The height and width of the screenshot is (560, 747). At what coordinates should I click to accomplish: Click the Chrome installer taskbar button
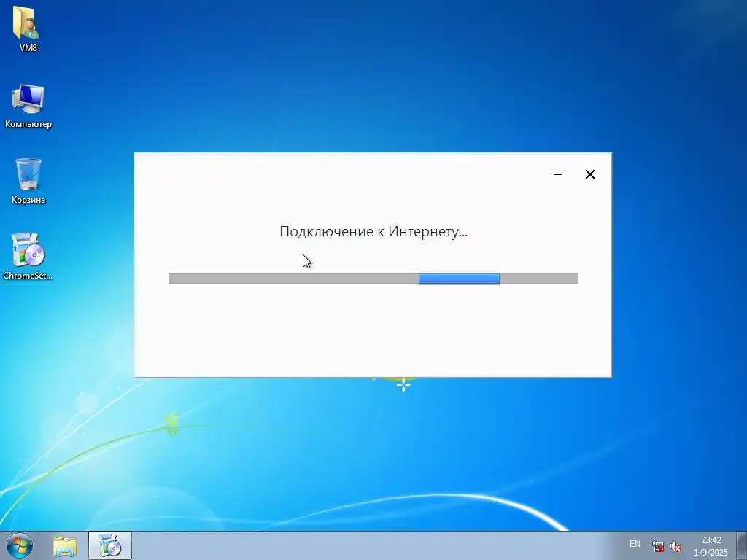coord(110,545)
